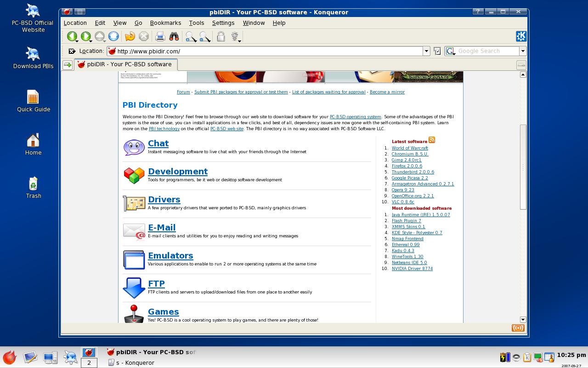Screen dimensions: 588x368
Task: Open the Development category cubes icon
Action: (x=134, y=175)
